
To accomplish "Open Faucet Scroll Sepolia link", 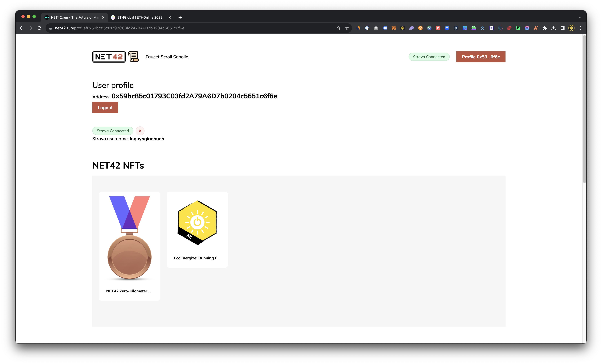I will coord(167,57).
